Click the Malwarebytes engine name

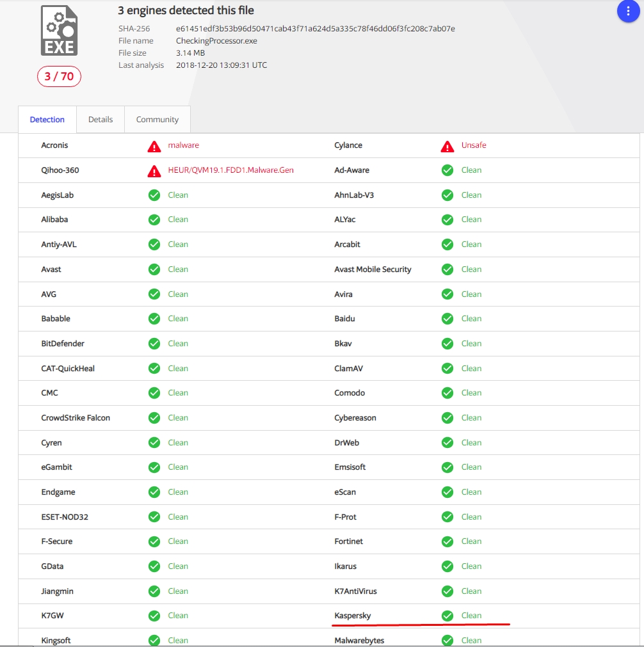coord(359,641)
